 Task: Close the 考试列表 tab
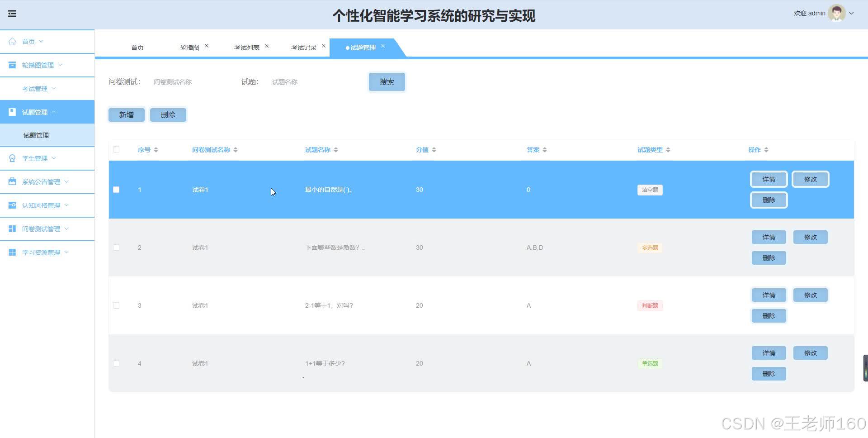267,46
